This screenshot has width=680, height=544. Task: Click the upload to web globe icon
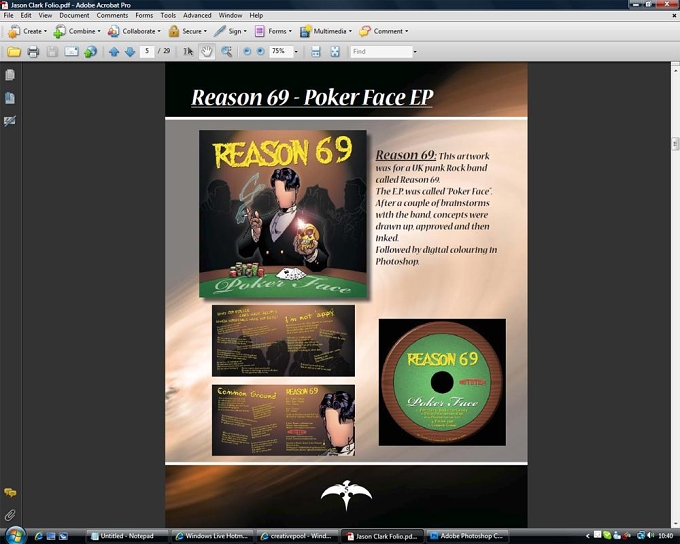click(90, 52)
